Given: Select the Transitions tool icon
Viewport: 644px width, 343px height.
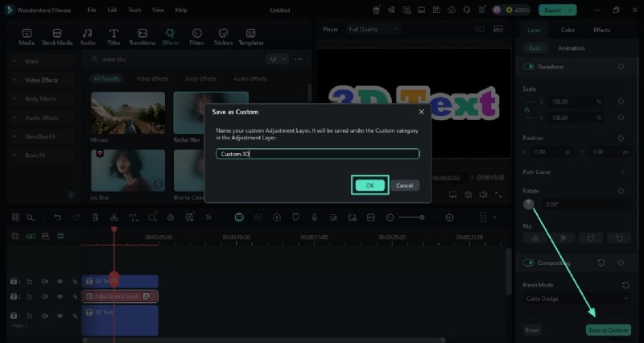Looking at the screenshot, I should (x=142, y=36).
